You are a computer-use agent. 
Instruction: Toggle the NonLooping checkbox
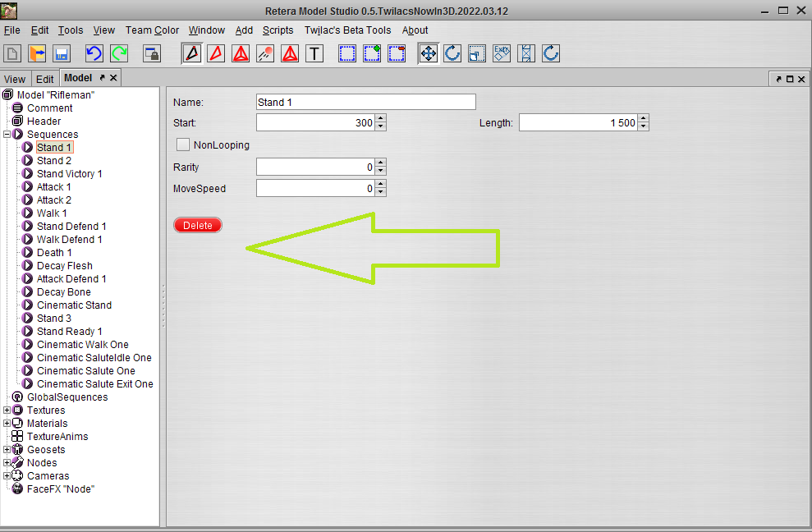point(183,144)
